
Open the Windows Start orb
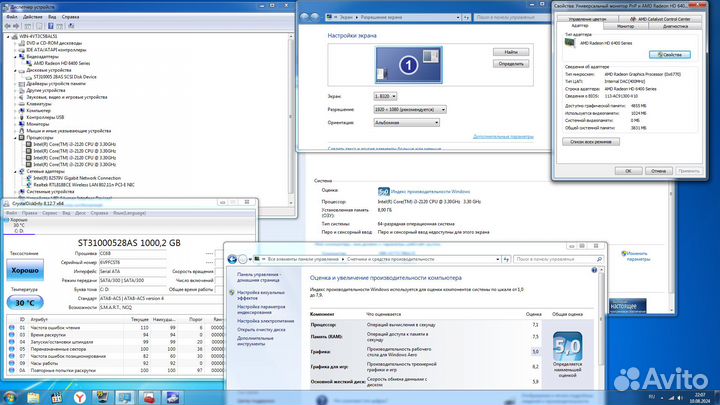pyautogui.click(x=10, y=397)
